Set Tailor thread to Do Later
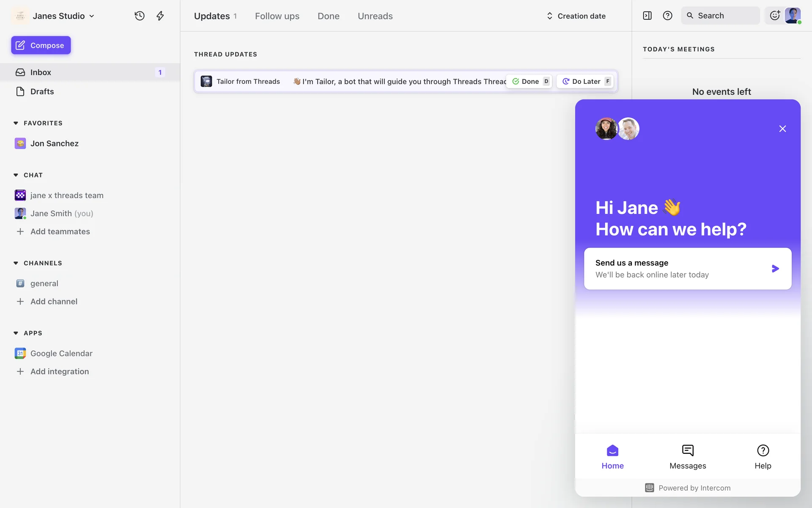The image size is (812, 508). point(586,81)
